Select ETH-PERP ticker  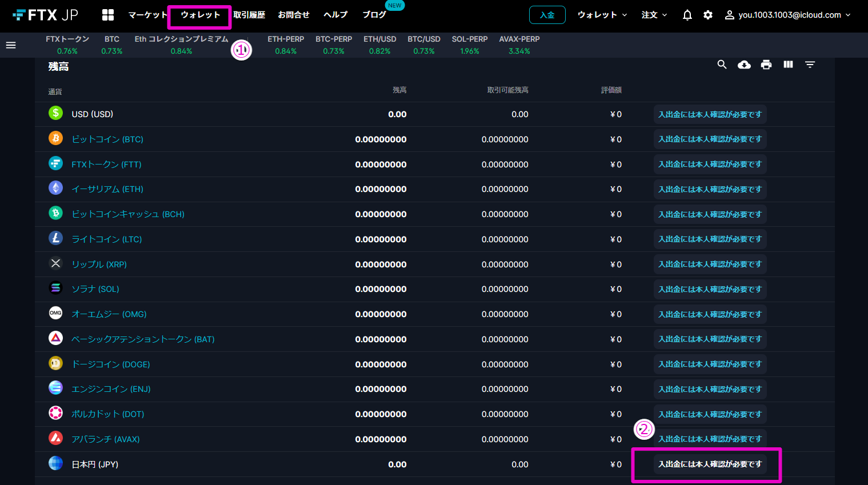[x=286, y=45]
